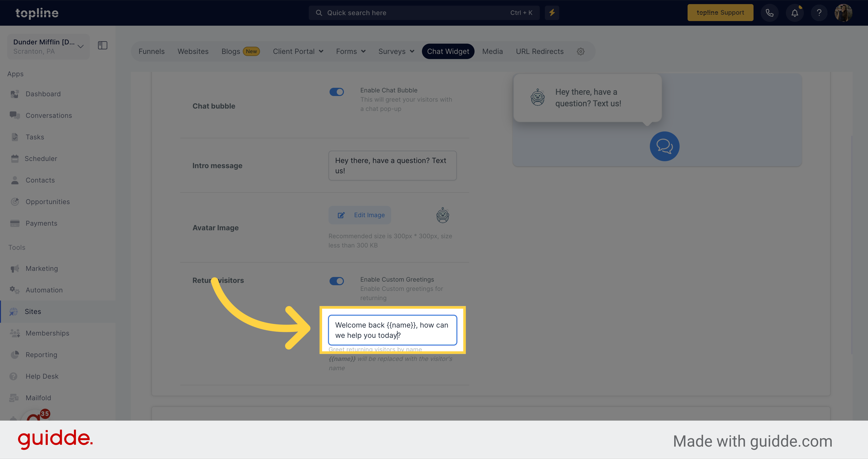Expand the Forms dropdown menu
Screen dimensions: 868x459
pyautogui.click(x=351, y=51)
